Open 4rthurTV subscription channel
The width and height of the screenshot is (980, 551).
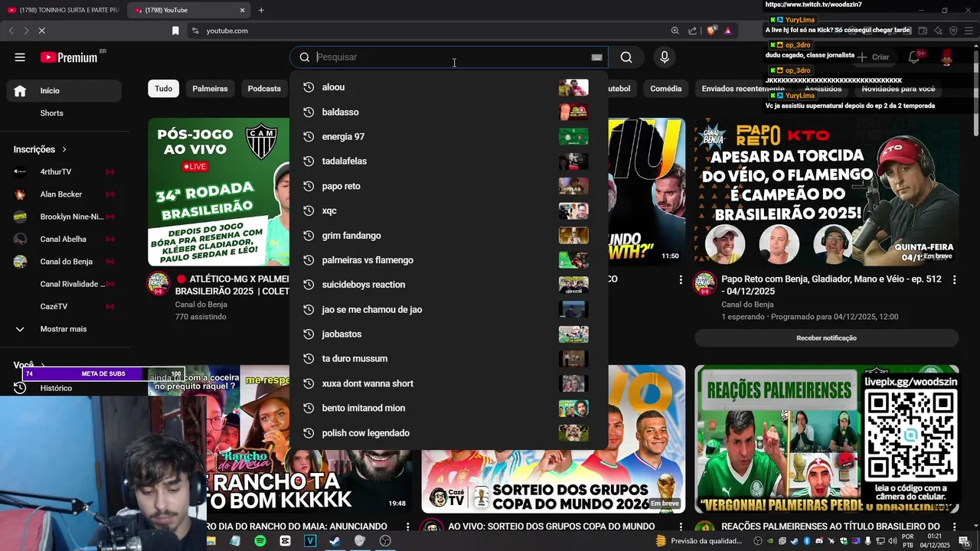64,172
